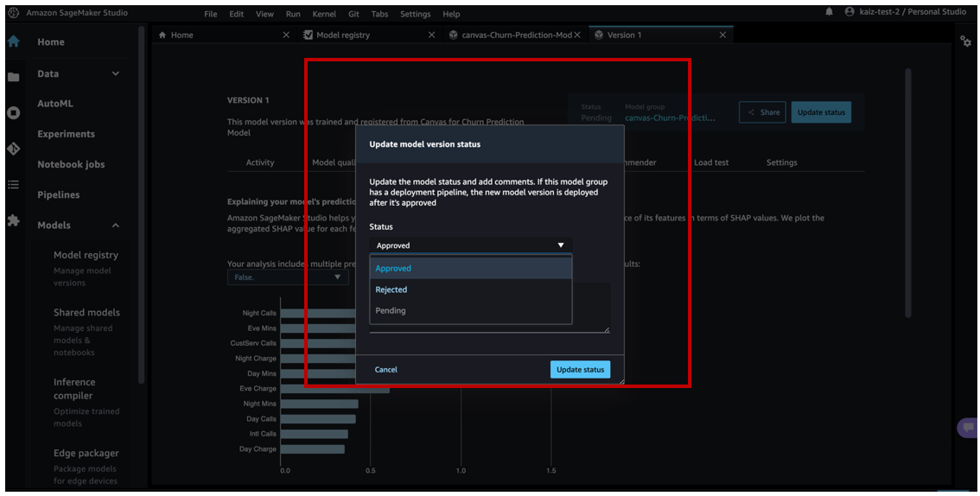
Task: Open Notebook jobs in sidebar
Action: pos(71,164)
